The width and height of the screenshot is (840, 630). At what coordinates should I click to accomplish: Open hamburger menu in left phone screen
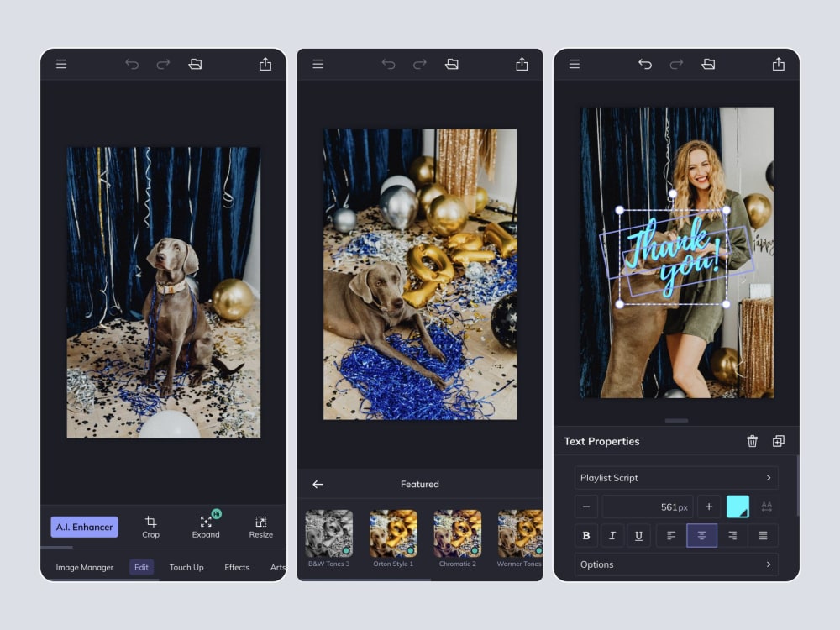(x=61, y=65)
